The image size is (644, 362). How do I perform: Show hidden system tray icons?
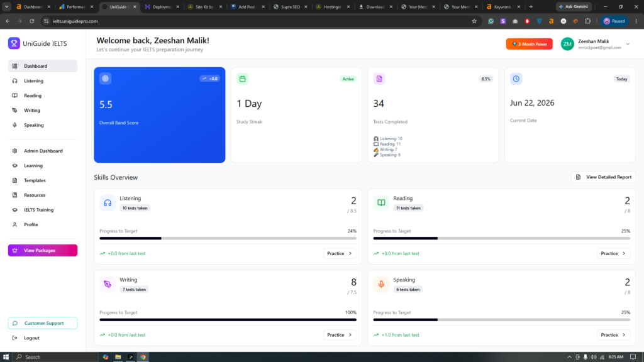pyautogui.click(x=569, y=357)
